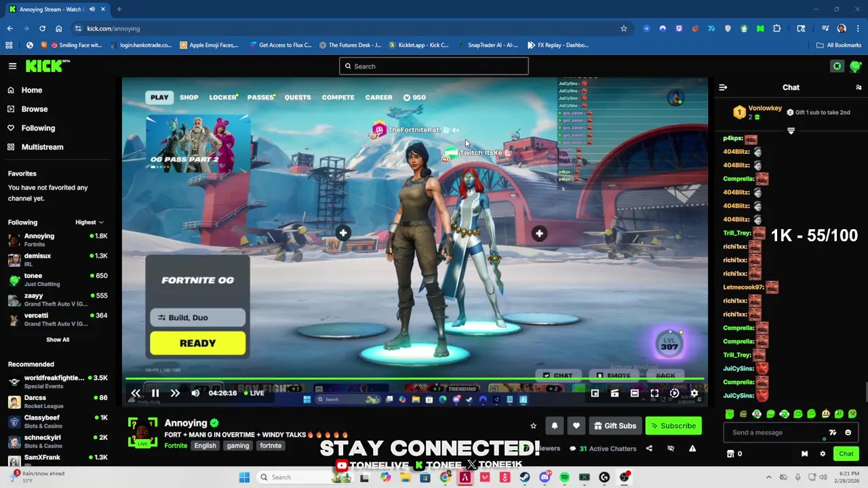Click the Windows Start button
The height and width of the screenshot is (488, 868).
pos(244,477)
